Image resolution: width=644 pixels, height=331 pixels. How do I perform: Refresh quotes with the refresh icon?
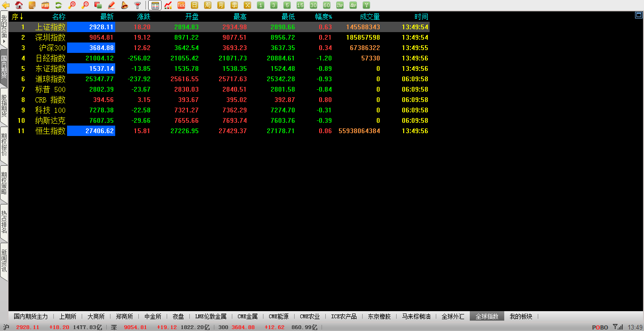tap(58, 5)
